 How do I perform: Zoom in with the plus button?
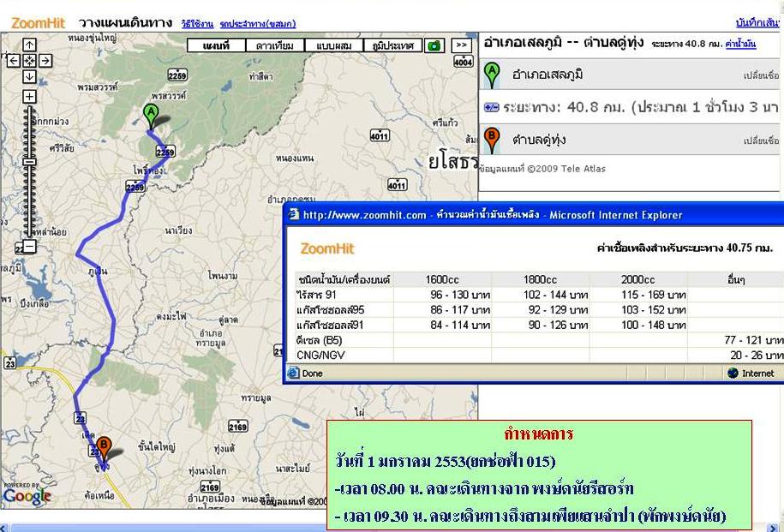coord(29,96)
